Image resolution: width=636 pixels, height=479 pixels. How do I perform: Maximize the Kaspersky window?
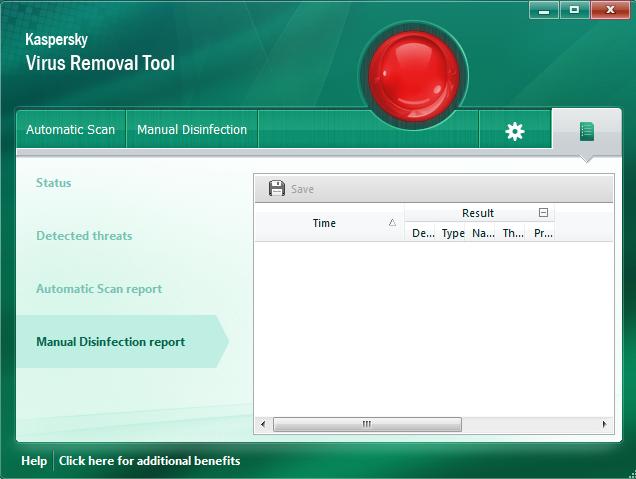coord(574,10)
